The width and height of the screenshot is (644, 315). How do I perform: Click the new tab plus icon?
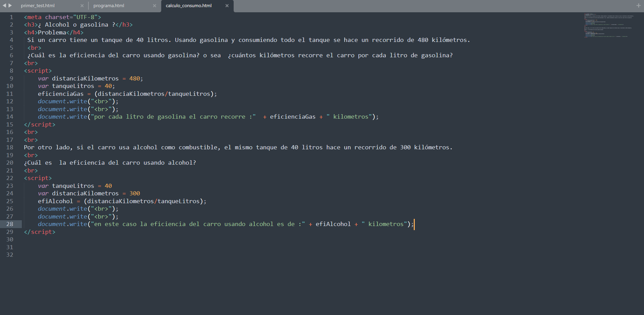pyautogui.click(x=639, y=5)
